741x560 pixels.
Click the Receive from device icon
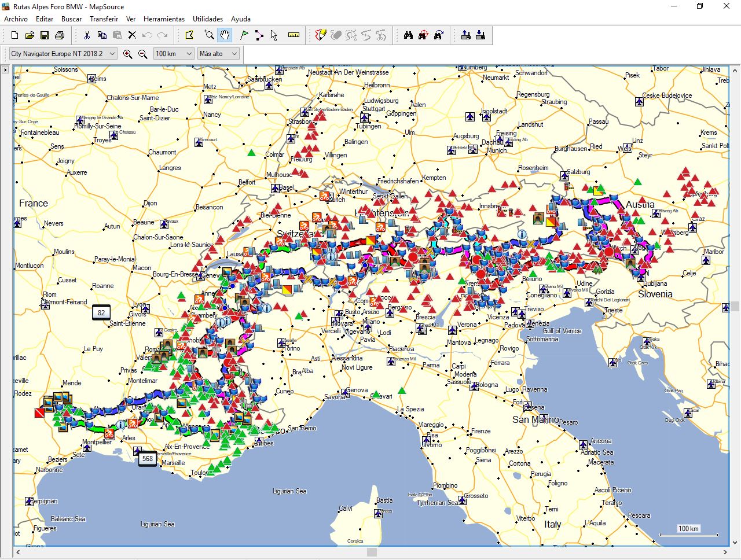tap(480, 35)
